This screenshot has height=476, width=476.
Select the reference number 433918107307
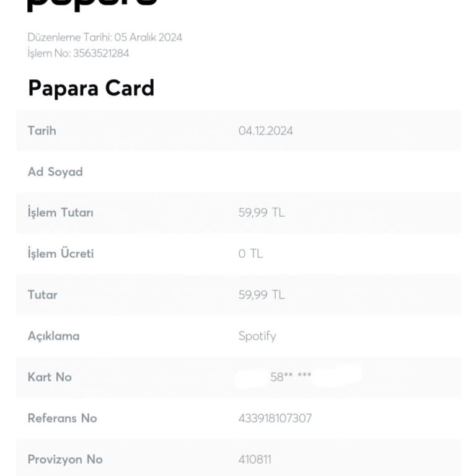pos(275,418)
